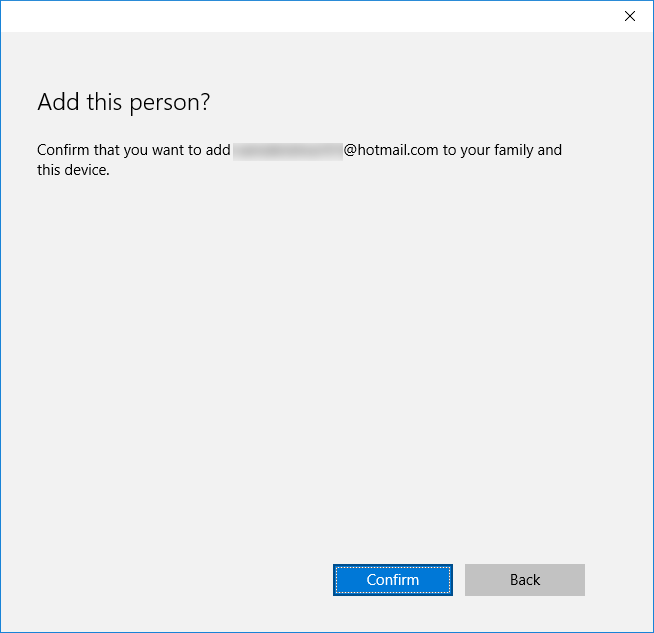654x633 pixels.
Task: Click the 'this device.' text line
Action: pos(73,170)
